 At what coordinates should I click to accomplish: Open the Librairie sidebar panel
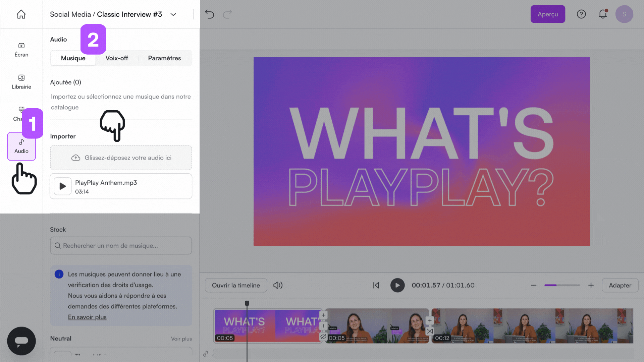[21, 82]
